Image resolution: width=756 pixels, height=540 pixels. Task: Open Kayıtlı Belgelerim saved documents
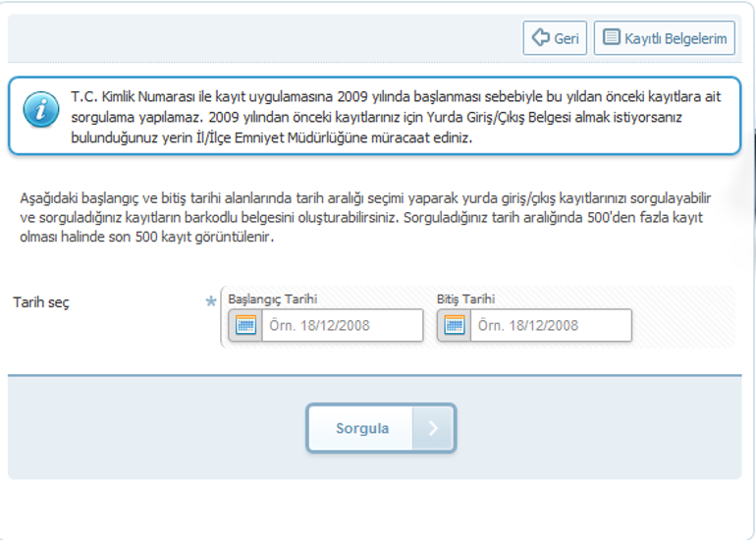click(665, 38)
